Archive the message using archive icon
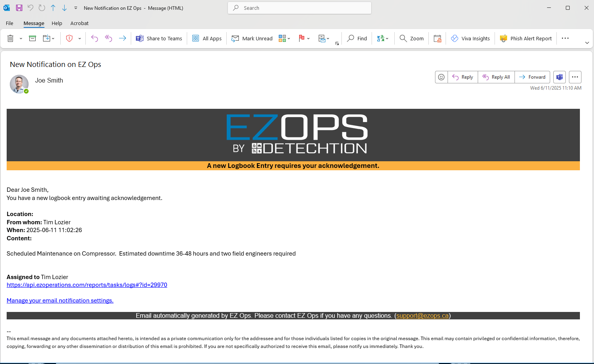The height and width of the screenshot is (364, 594). (32, 38)
